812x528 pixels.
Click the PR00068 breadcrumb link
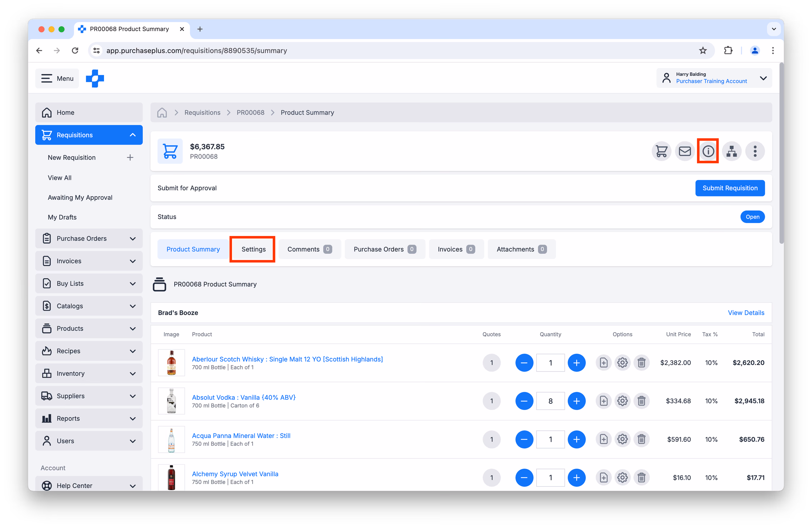250,112
